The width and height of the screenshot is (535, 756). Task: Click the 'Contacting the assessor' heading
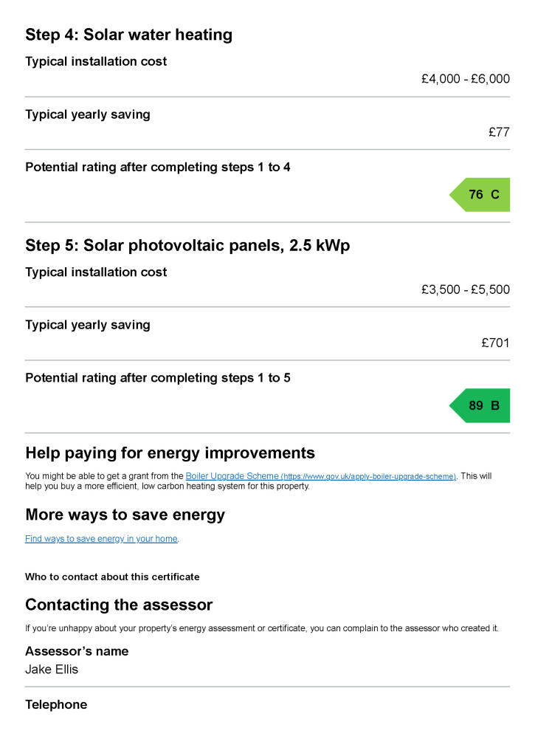[119, 605]
